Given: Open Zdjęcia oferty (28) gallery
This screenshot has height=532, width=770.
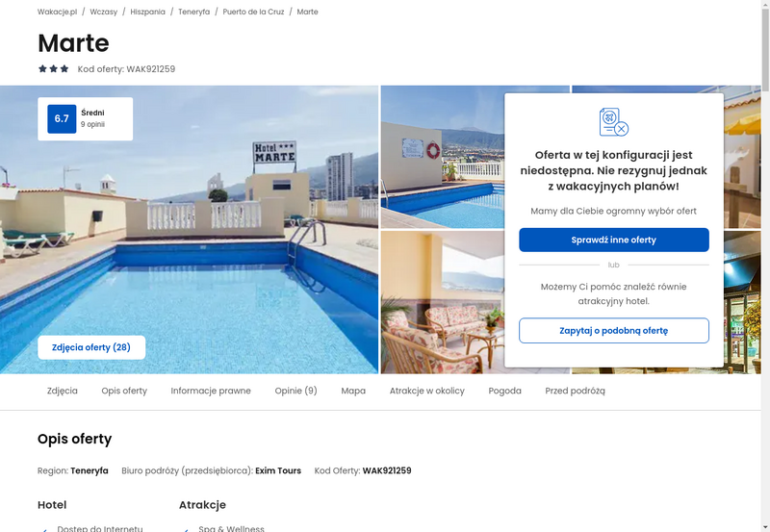Looking at the screenshot, I should click(x=91, y=347).
